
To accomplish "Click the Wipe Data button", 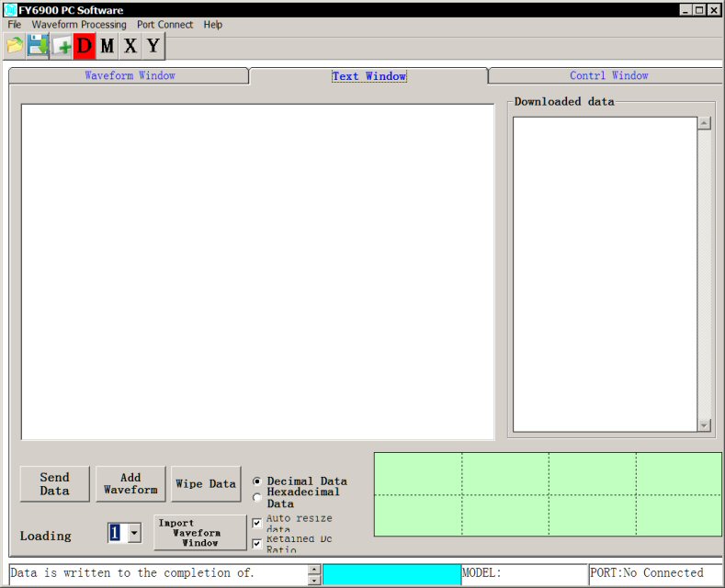I will (206, 483).
